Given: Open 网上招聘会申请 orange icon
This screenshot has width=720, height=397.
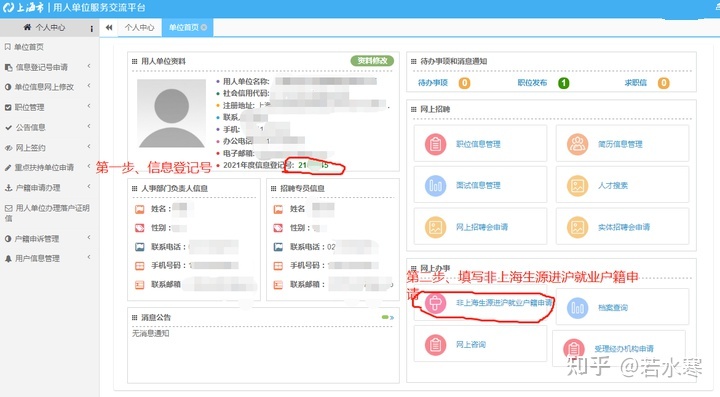Looking at the screenshot, I should point(435,227).
